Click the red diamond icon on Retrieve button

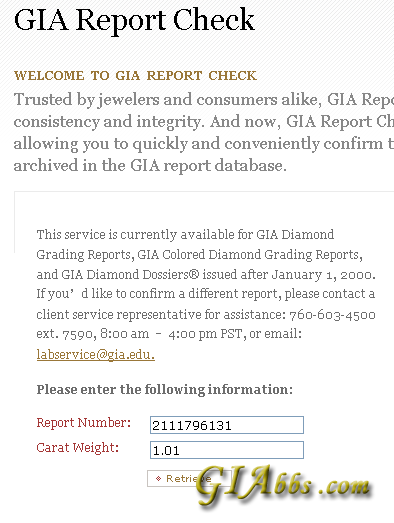click(158, 479)
